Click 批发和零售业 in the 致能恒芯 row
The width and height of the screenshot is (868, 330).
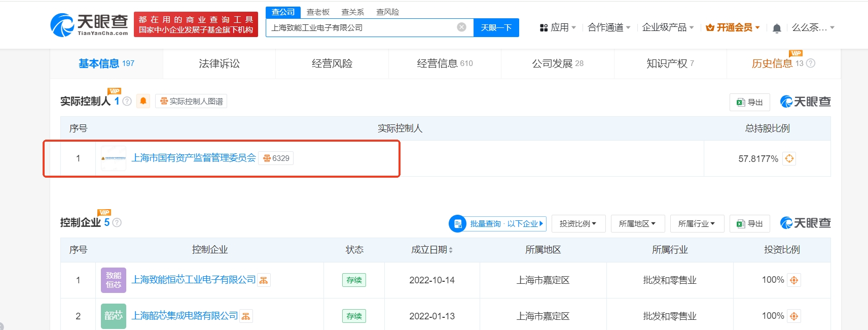point(670,280)
